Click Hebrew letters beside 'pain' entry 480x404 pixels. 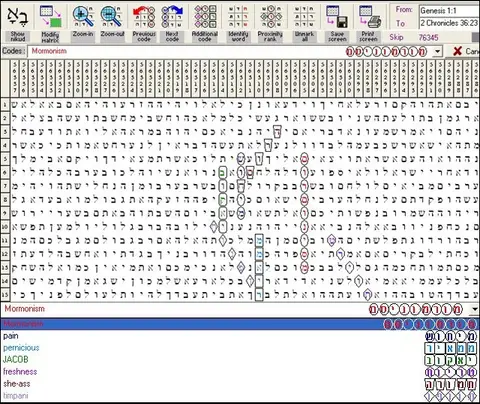tap(451, 336)
